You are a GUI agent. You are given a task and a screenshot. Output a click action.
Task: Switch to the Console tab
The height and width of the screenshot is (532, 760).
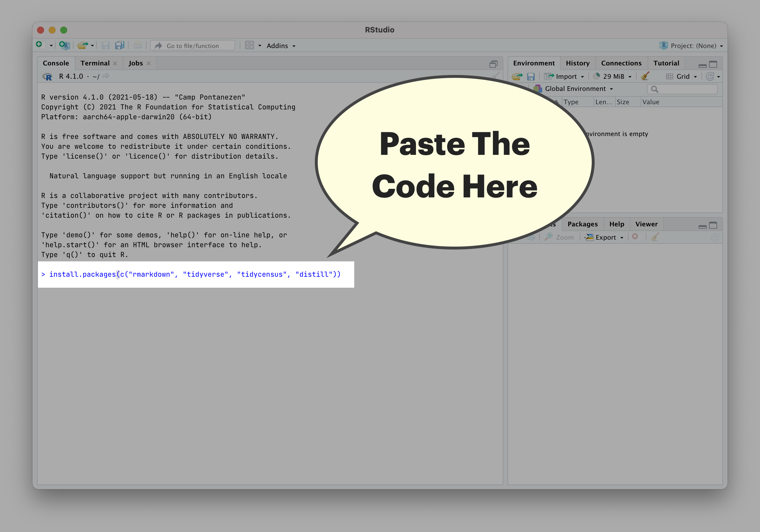click(56, 63)
